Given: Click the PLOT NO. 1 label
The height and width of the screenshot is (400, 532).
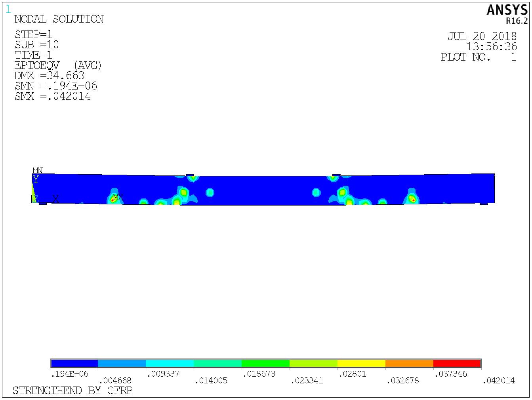Looking at the screenshot, I should click(479, 57).
